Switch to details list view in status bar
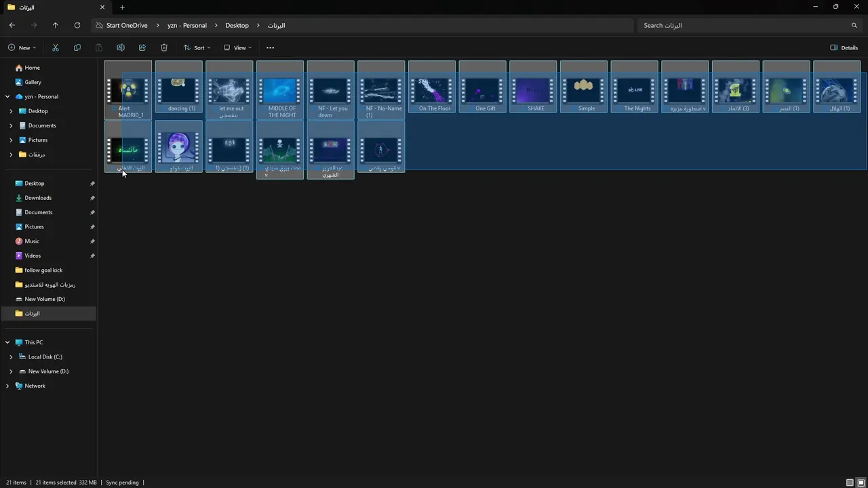Viewport: 868px width, 488px height. tap(850, 483)
